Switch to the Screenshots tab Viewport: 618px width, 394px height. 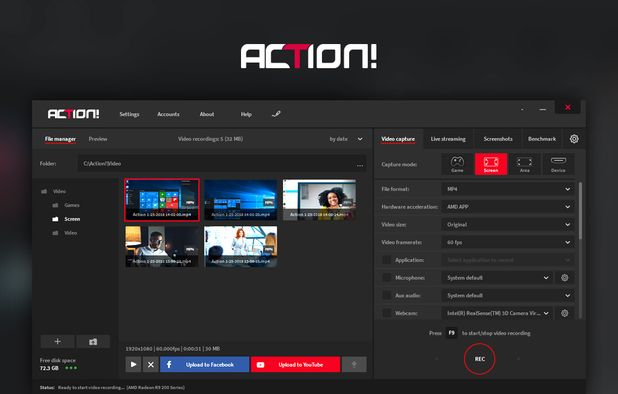[x=498, y=139]
